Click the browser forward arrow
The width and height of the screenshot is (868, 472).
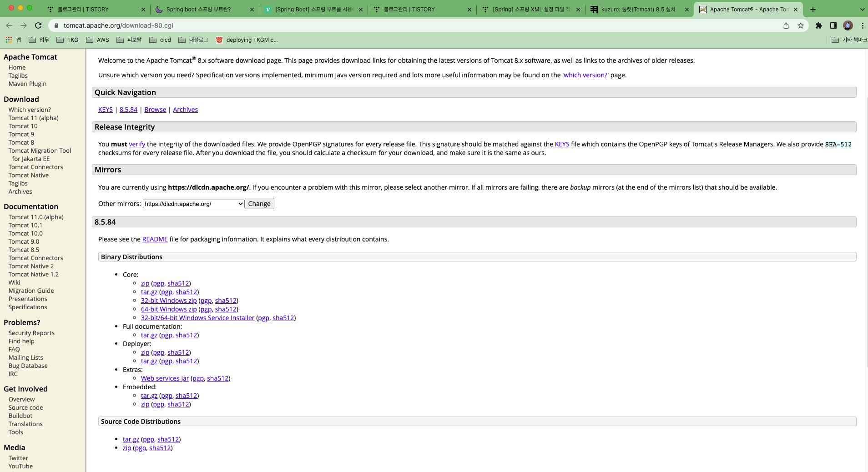24,25
